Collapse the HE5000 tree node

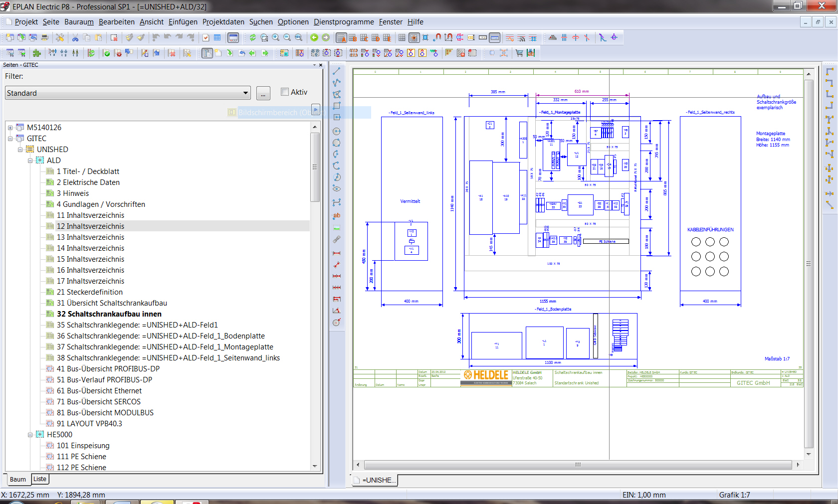pos(30,435)
